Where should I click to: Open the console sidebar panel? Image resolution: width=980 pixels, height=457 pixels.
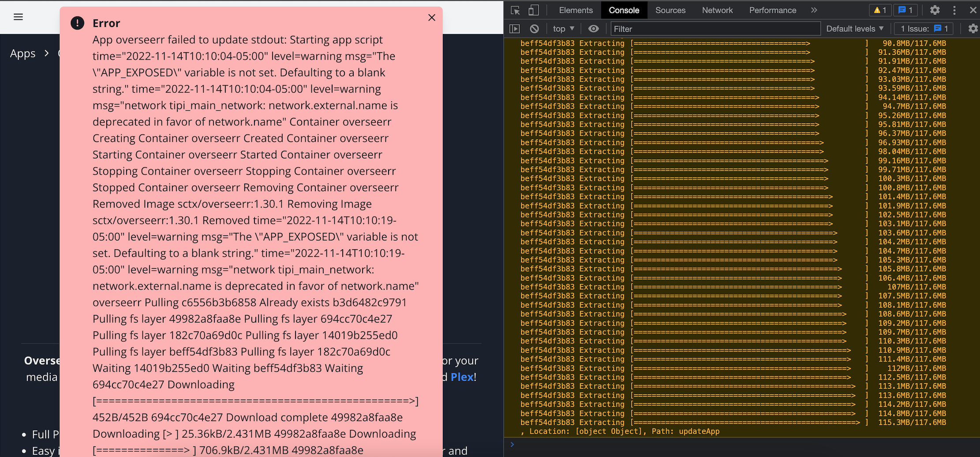514,28
